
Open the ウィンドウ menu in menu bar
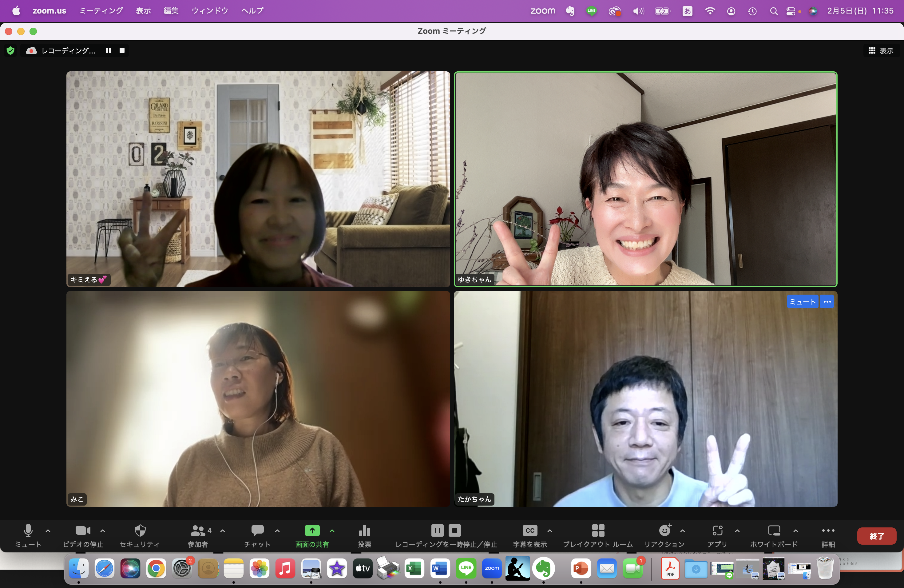pos(210,11)
